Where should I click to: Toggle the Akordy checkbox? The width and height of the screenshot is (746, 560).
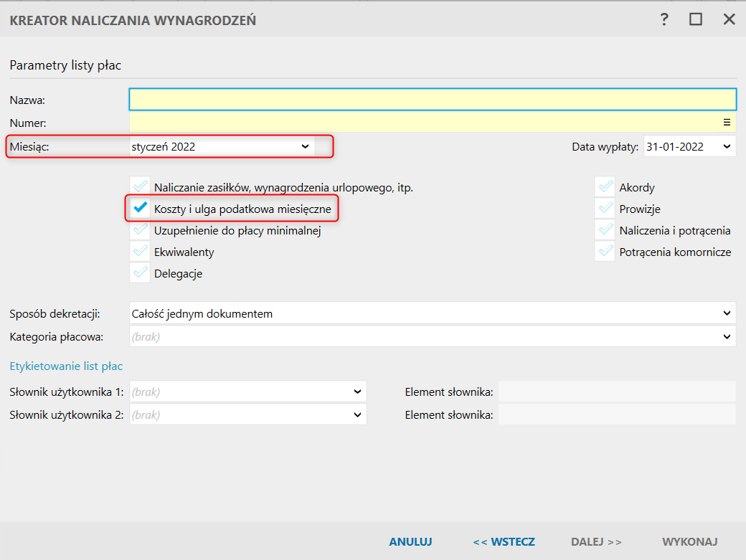click(605, 187)
